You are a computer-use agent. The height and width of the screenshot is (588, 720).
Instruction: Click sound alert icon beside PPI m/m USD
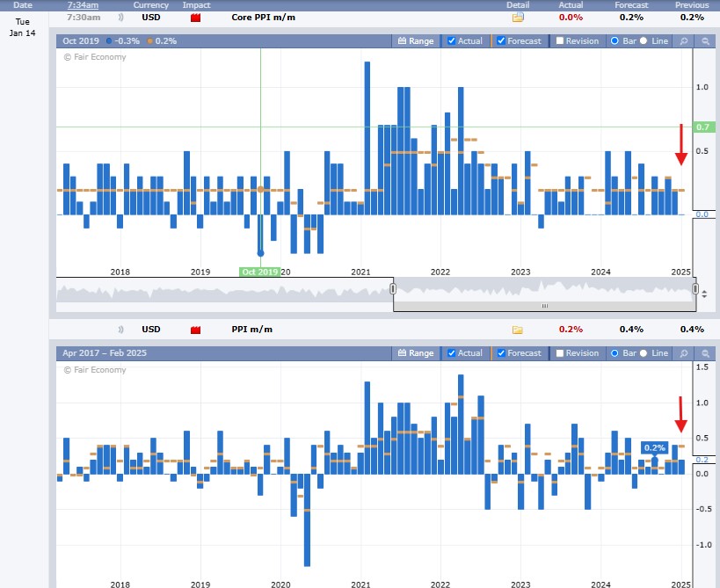coord(120,330)
